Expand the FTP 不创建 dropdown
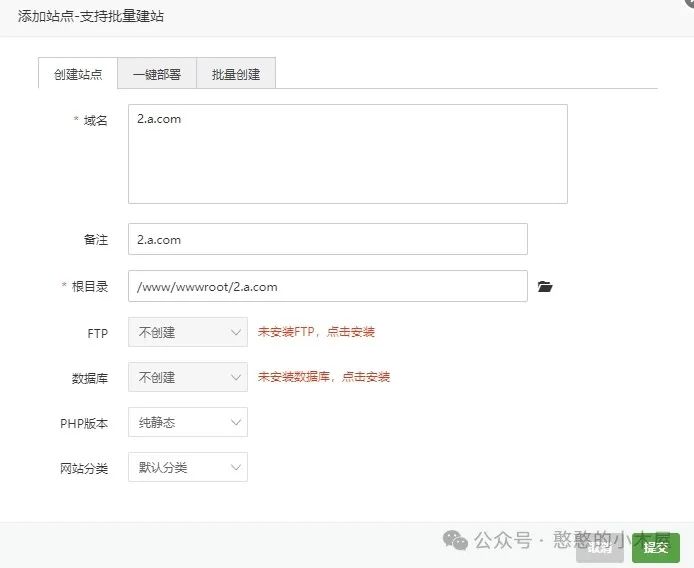This screenshot has width=694, height=568. point(187,332)
